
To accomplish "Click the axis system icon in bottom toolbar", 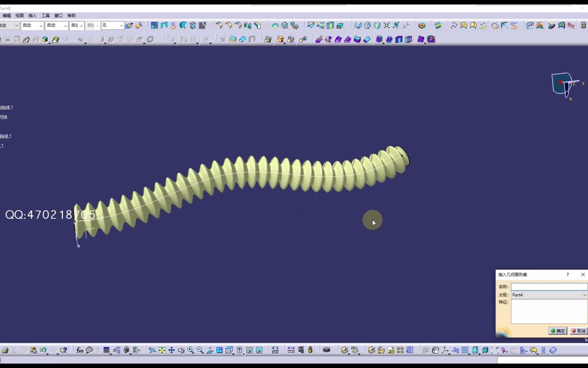I will tap(445, 350).
